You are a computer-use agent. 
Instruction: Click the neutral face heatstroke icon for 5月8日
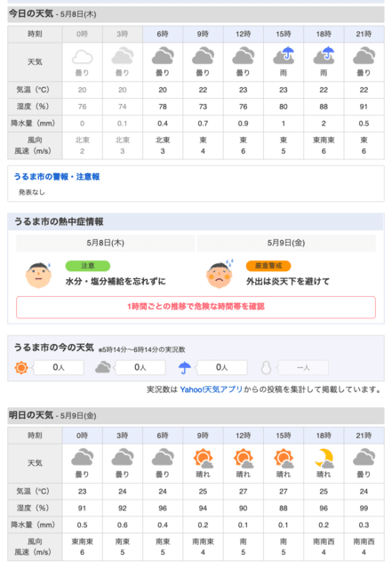click(39, 275)
